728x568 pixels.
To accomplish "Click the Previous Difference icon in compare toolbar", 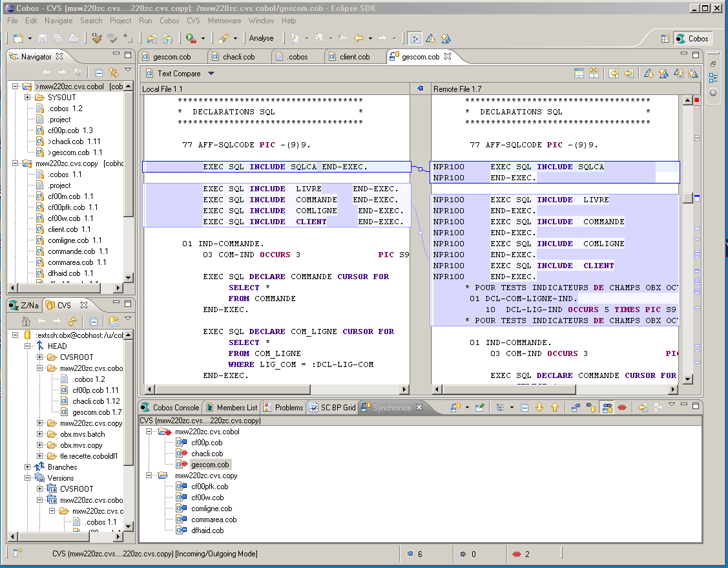I will pos(663,74).
